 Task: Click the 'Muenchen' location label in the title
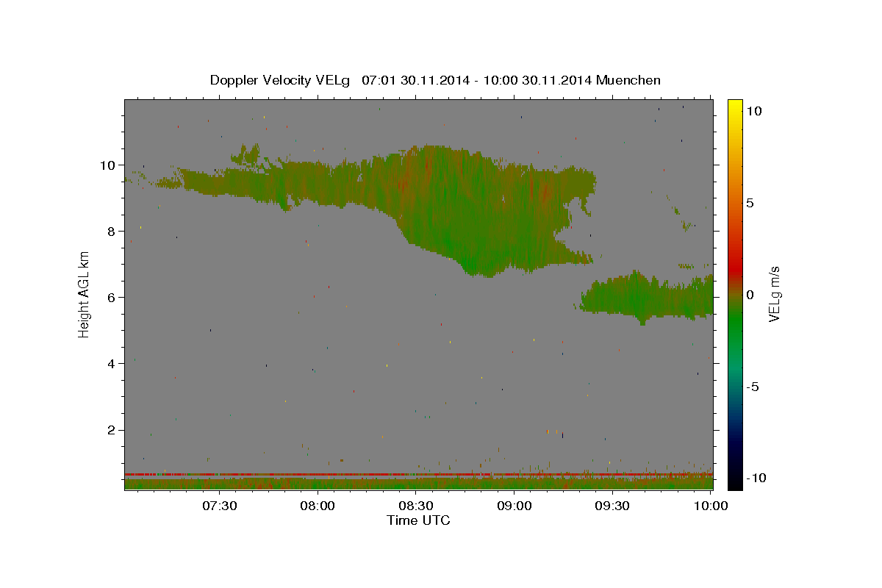pos(628,80)
